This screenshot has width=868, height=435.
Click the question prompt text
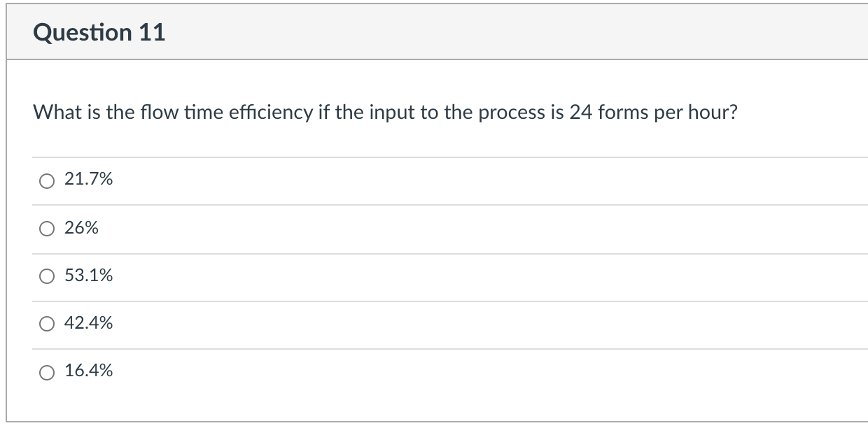coord(385,111)
